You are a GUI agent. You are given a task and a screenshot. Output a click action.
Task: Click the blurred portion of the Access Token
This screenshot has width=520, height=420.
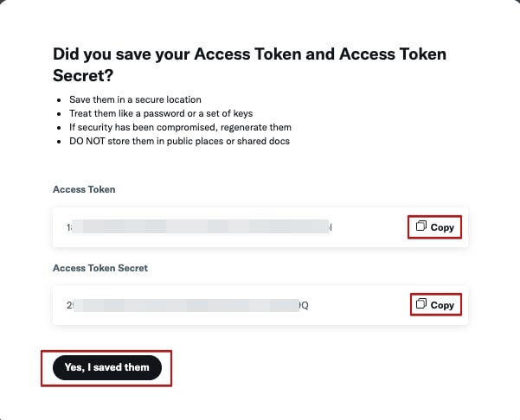(201, 226)
